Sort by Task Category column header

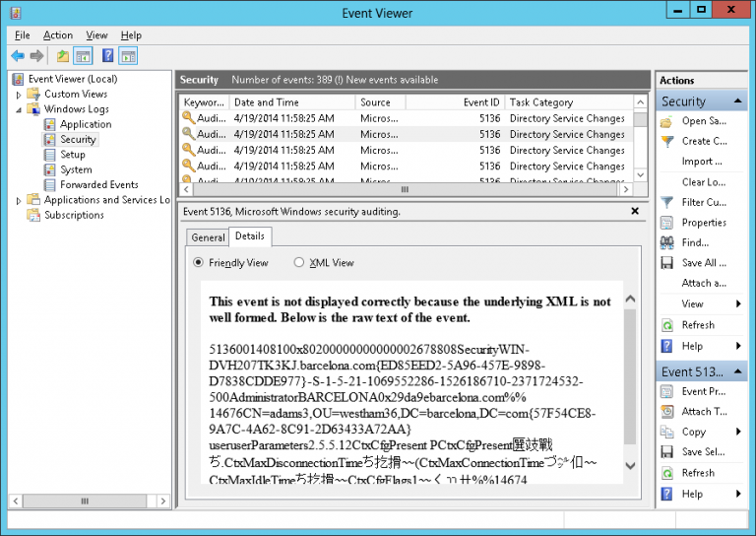click(x=569, y=102)
